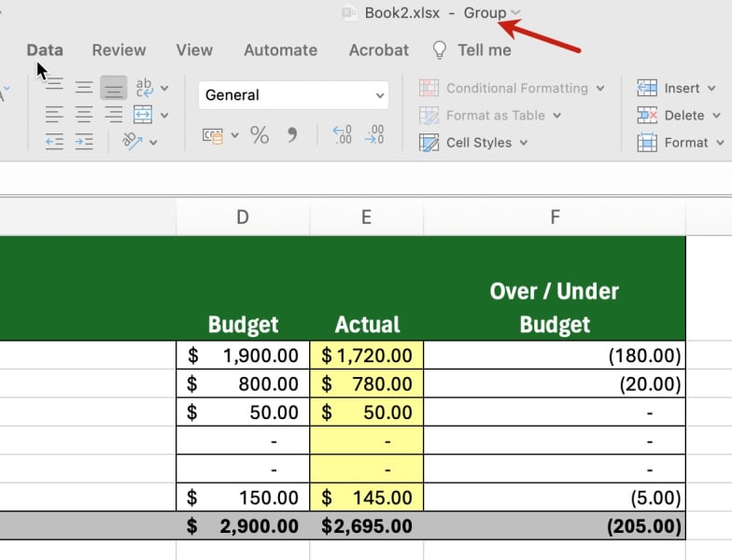Open the text Orientation dropdown arrow

click(153, 143)
